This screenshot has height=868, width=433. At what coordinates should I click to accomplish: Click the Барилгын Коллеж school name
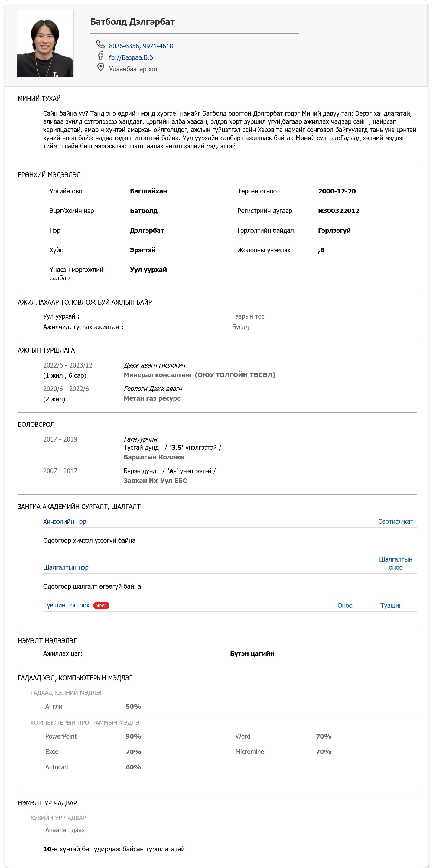pos(154,457)
